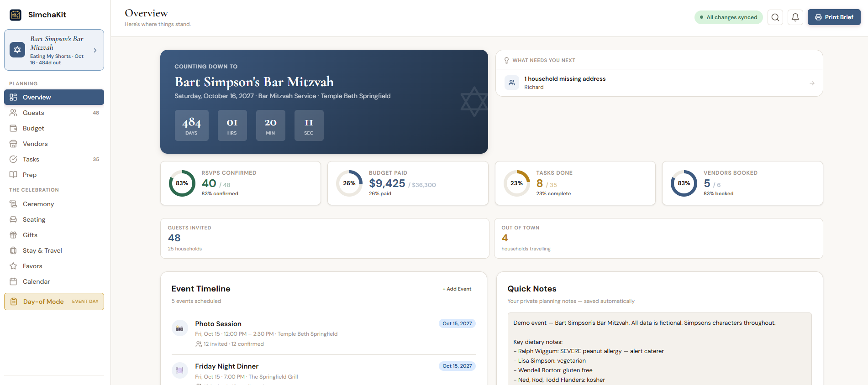This screenshot has height=385, width=868.
Task: Click the Vendors Booked 83% progress ring
Action: pyautogui.click(x=684, y=183)
